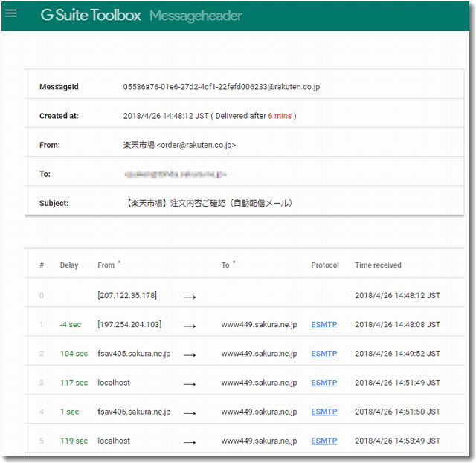Click the To column header in hops table
Screen dimensions: 476x463
(225, 265)
